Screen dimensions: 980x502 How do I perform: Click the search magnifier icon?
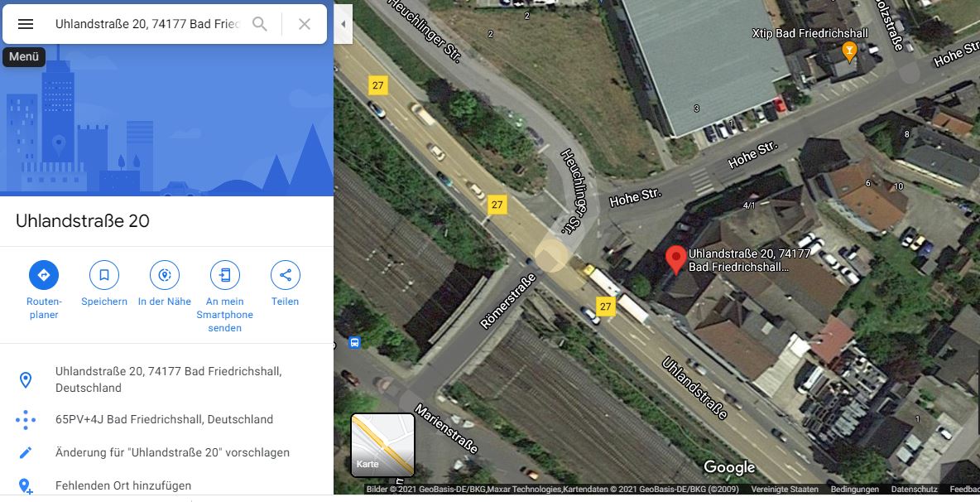pos(259,24)
